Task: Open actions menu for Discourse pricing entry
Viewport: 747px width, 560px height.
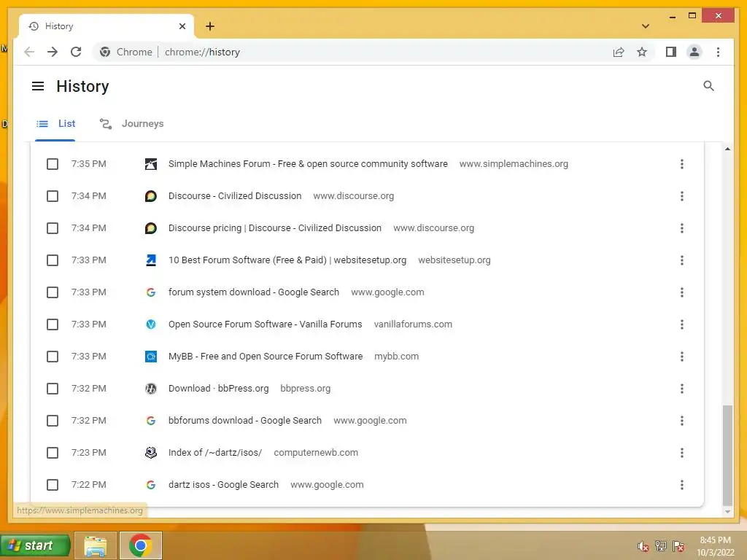Action: point(682,228)
